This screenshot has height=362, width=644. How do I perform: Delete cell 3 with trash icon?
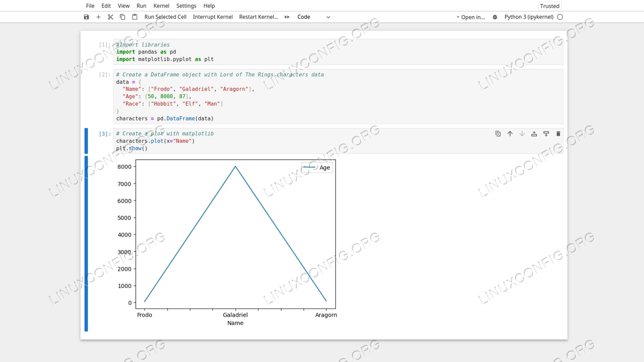coord(558,134)
